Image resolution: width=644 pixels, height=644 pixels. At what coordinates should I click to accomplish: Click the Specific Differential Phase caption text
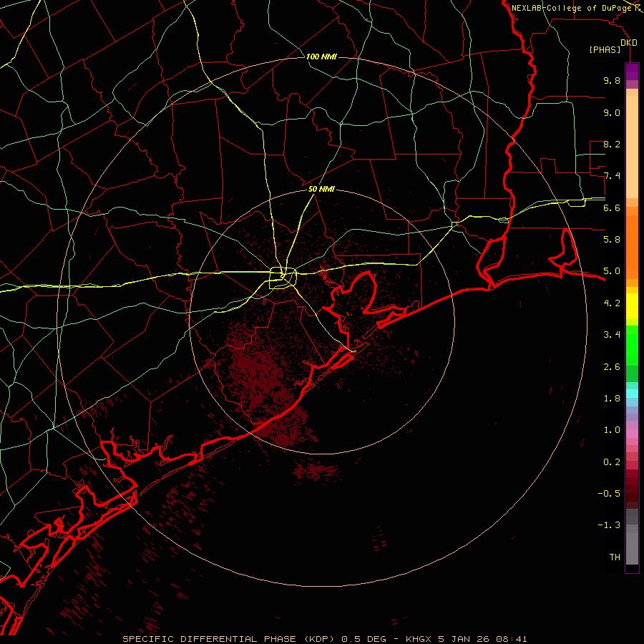coord(324,639)
